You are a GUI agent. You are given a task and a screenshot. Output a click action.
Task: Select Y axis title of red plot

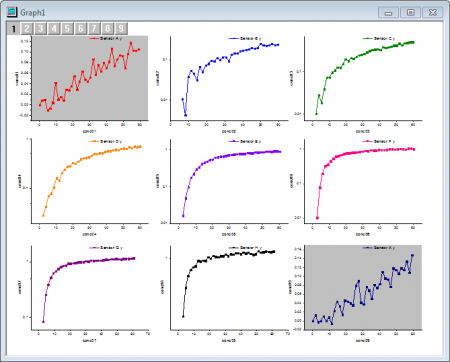(17, 78)
